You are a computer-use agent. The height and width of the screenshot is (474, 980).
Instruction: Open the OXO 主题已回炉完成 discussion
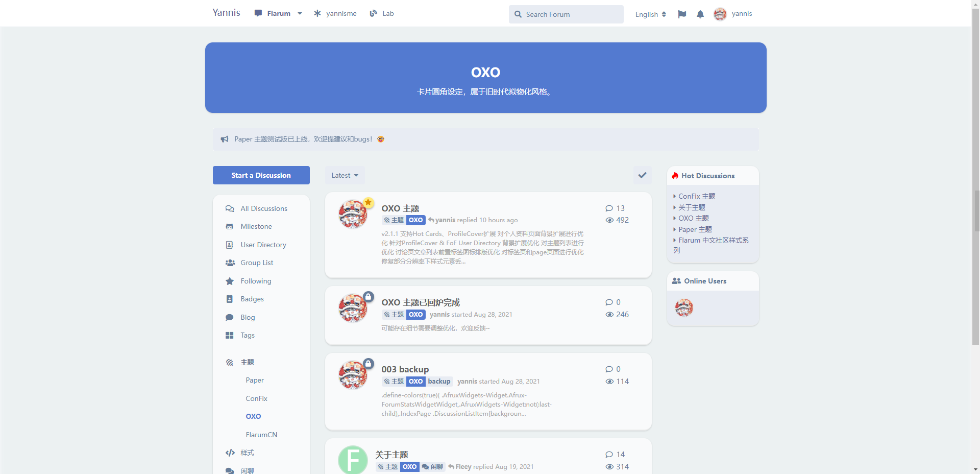pyautogui.click(x=421, y=302)
